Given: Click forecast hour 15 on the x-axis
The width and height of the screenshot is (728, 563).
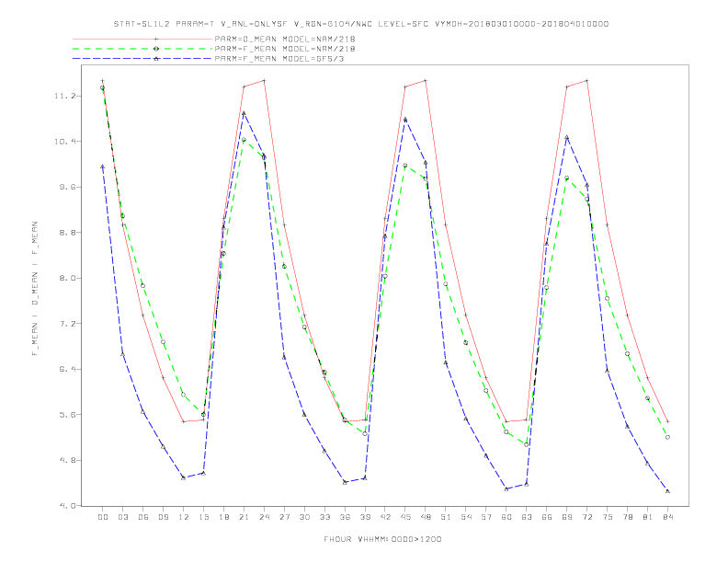Looking at the screenshot, I should [203, 517].
